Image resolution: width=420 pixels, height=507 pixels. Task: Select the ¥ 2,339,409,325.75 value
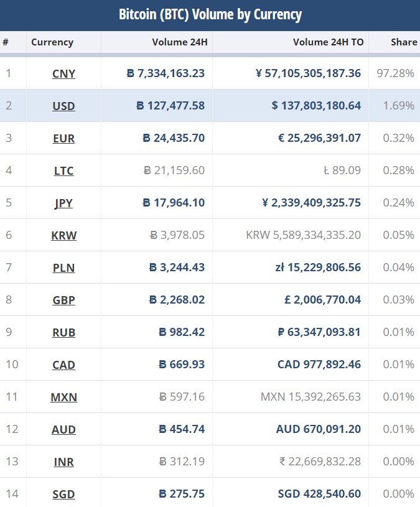311,203
